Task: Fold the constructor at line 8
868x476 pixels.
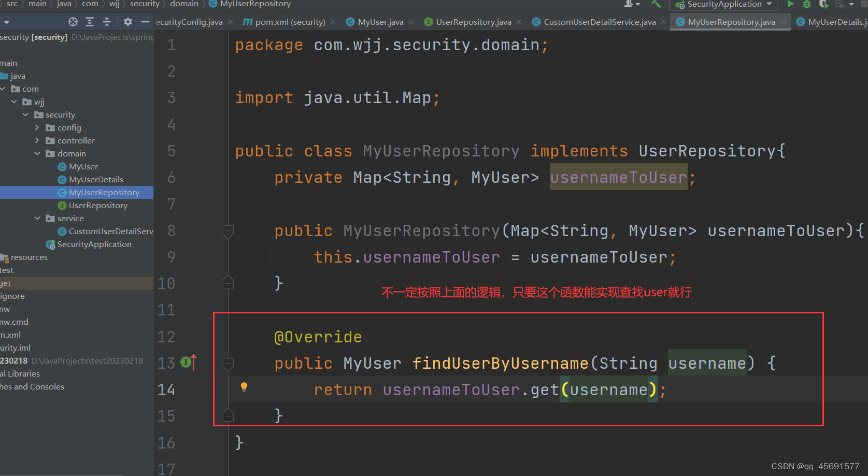Action: (x=228, y=231)
